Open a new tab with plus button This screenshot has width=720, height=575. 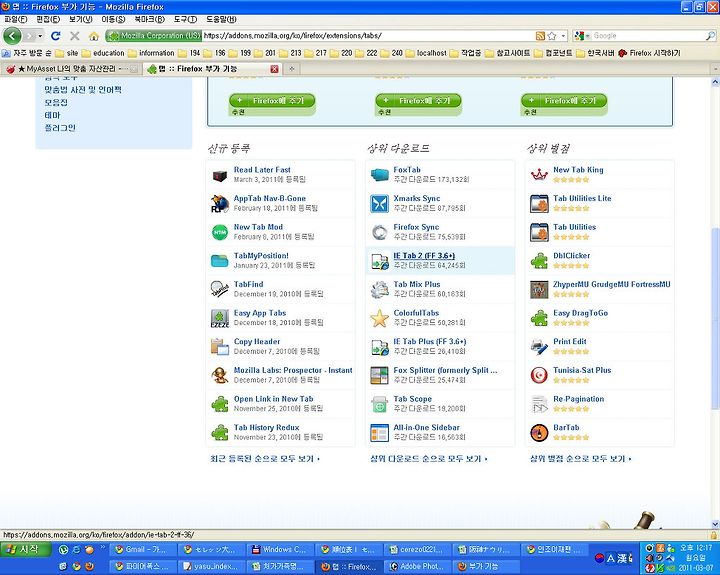[291, 69]
